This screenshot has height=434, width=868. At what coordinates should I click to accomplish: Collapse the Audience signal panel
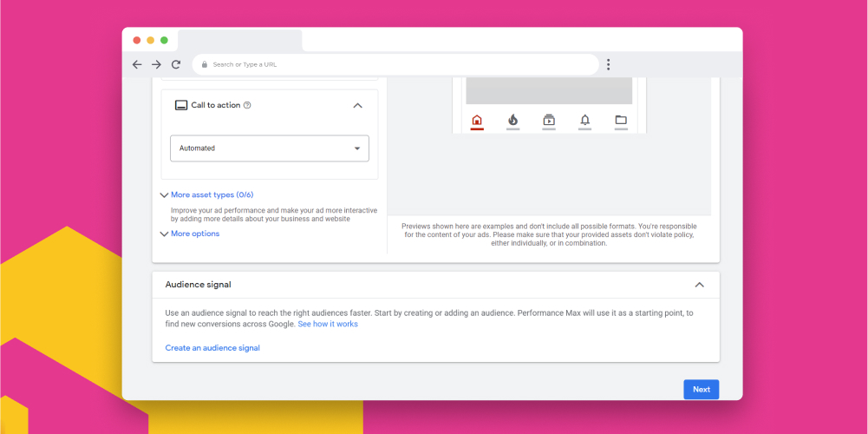click(x=699, y=285)
